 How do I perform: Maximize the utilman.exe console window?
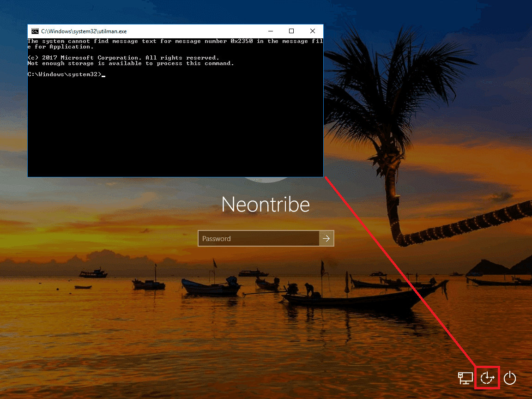click(291, 31)
